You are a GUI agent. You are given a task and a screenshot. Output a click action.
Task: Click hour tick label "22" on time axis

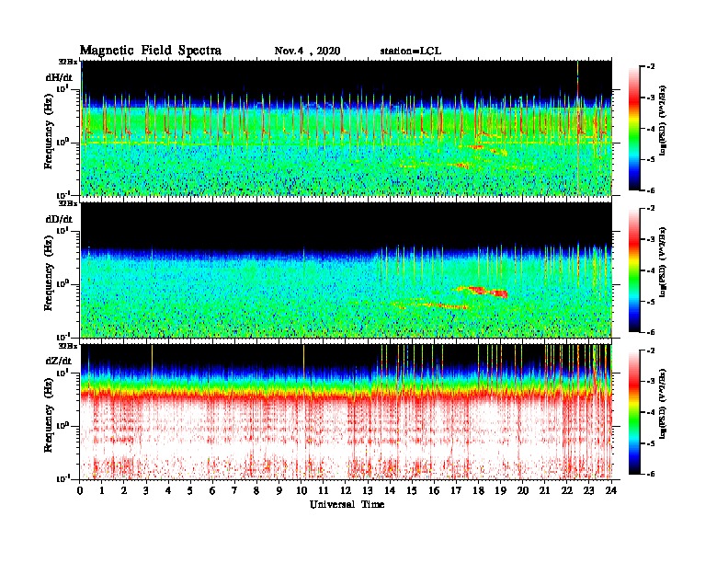pos(567,490)
